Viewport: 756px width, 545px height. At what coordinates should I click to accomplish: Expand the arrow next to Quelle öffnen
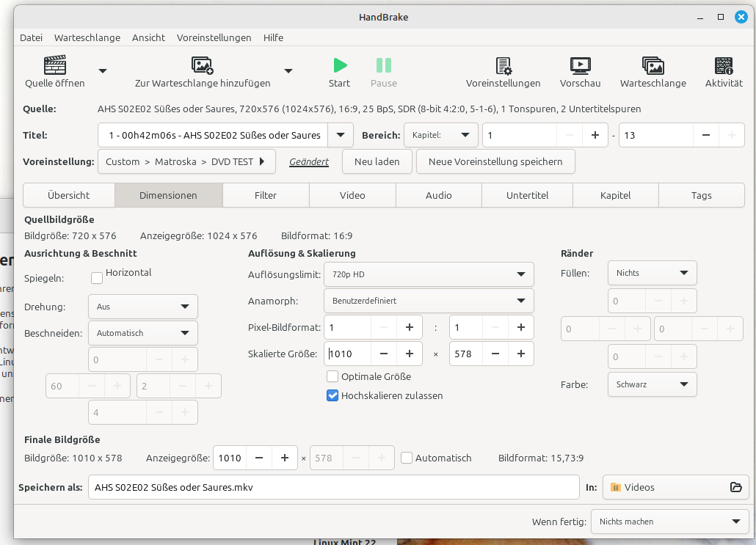(x=102, y=71)
